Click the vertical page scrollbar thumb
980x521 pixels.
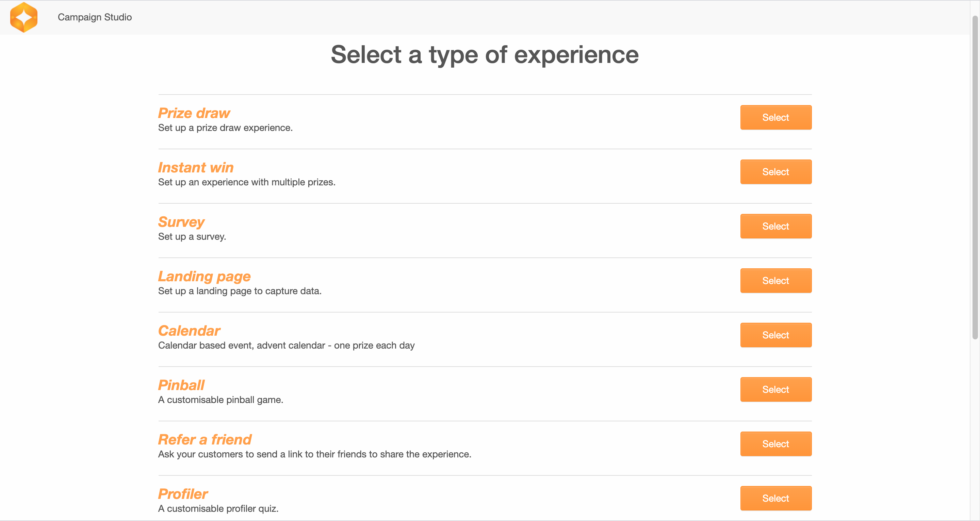coord(975,177)
